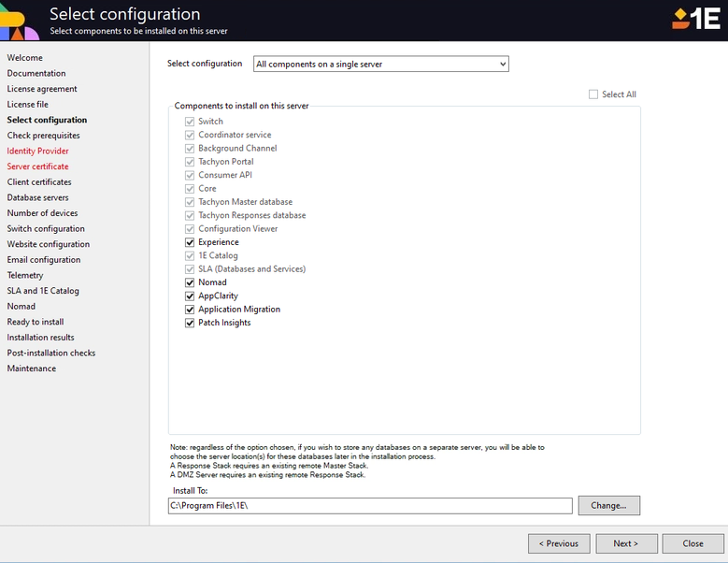Open the License agreement step
The image size is (728, 563).
tap(42, 89)
